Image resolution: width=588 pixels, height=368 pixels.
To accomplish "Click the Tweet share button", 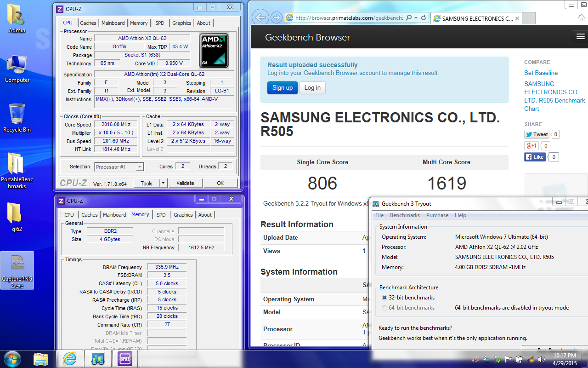I will [537, 134].
